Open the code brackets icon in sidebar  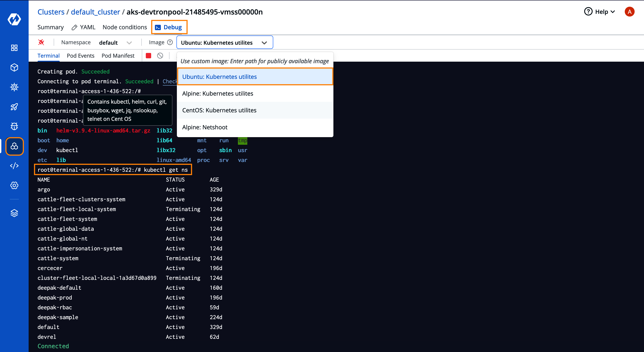coord(14,166)
